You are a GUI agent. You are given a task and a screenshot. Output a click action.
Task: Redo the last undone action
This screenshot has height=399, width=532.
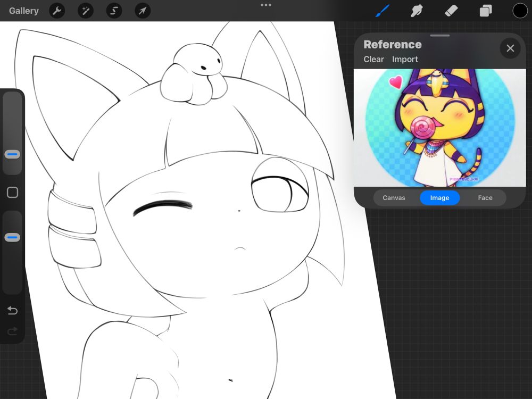(12, 331)
